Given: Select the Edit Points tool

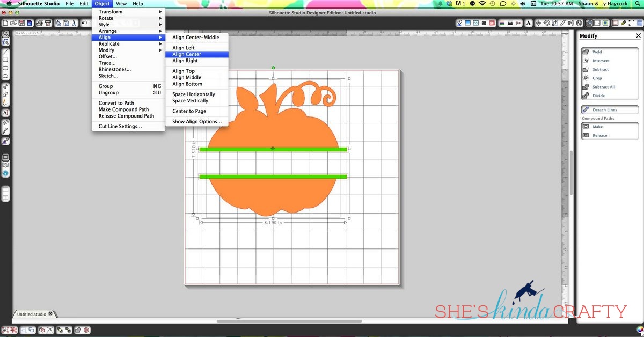Looking at the screenshot, I should (x=5, y=42).
